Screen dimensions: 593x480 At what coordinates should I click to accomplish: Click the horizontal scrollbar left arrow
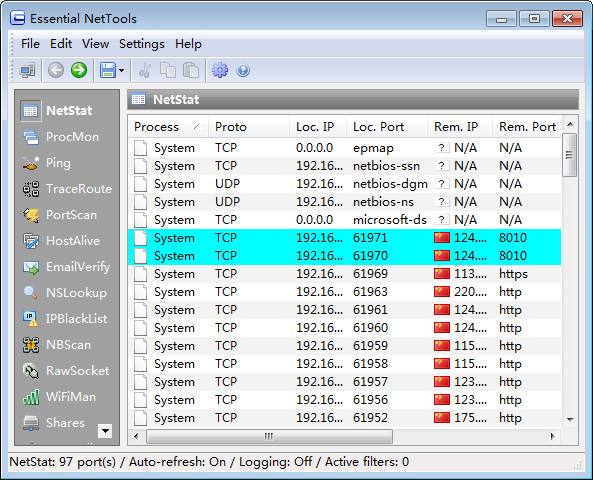tap(137, 436)
